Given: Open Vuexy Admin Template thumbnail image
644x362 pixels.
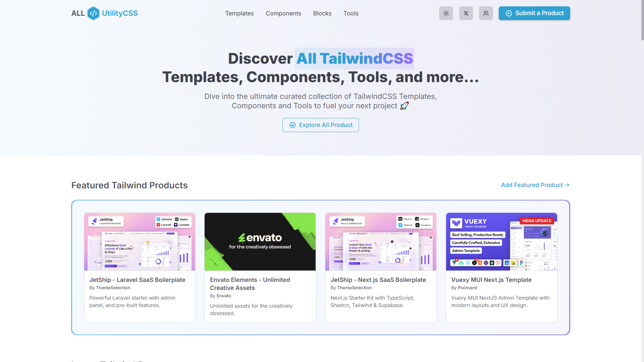Looking at the screenshot, I should (x=501, y=242).
